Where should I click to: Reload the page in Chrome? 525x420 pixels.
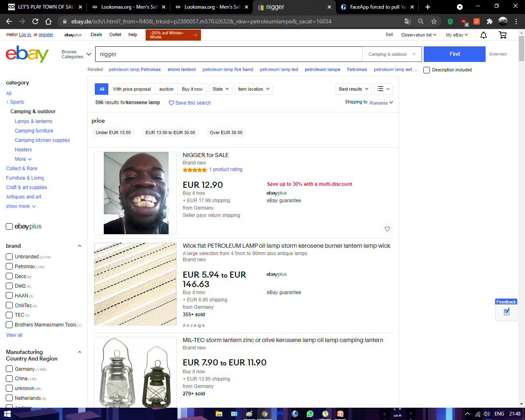[x=35, y=21]
